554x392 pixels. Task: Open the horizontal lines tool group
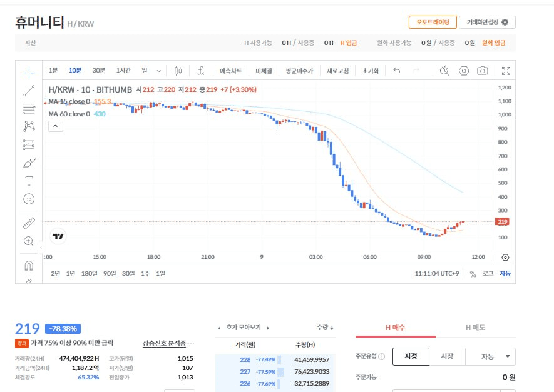click(x=29, y=109)
